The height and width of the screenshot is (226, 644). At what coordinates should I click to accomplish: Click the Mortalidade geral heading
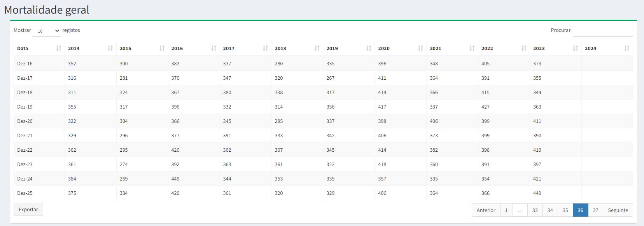tap(47, 10)
